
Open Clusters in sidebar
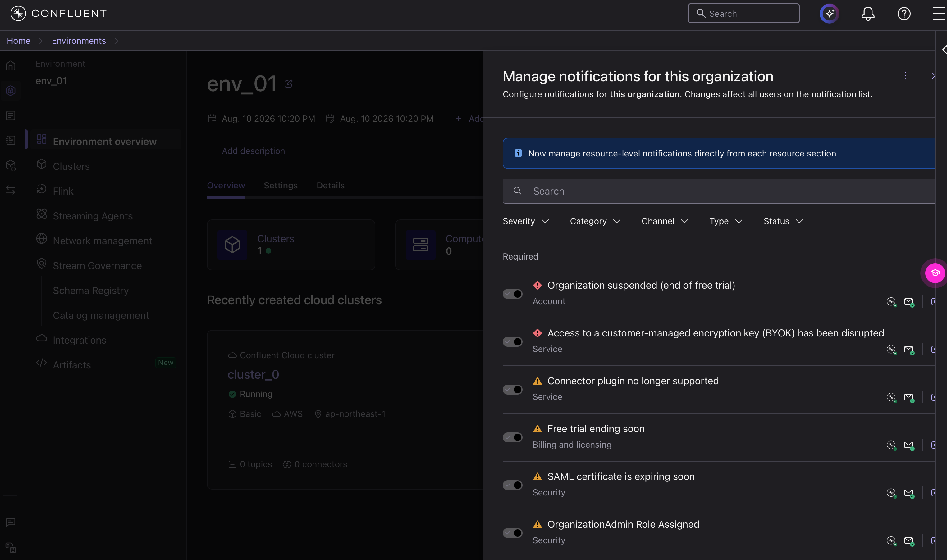click(x=71, y=166)
